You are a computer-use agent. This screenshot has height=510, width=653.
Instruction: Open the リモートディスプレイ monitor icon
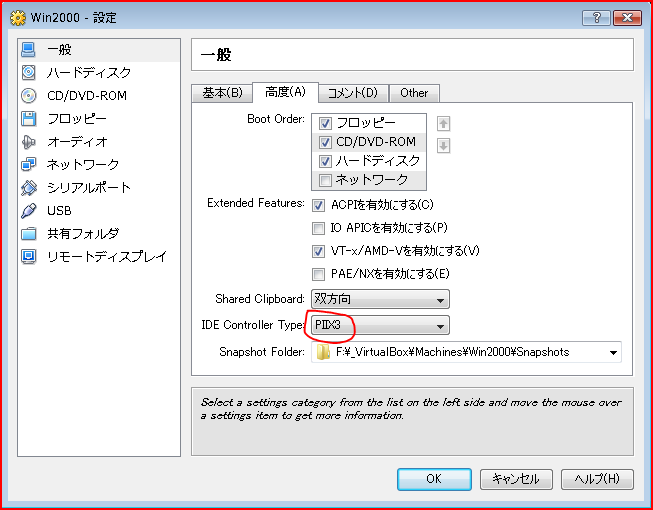tap(28, 256)
